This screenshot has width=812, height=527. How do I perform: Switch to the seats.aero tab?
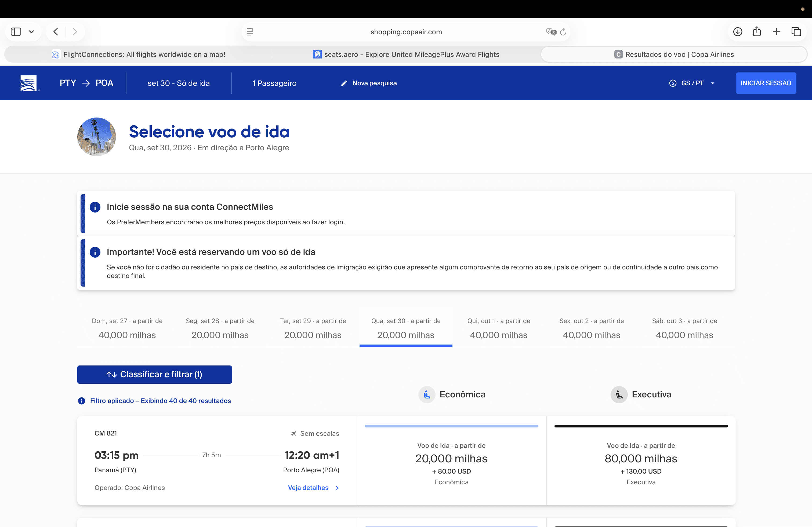click(406, 54)
